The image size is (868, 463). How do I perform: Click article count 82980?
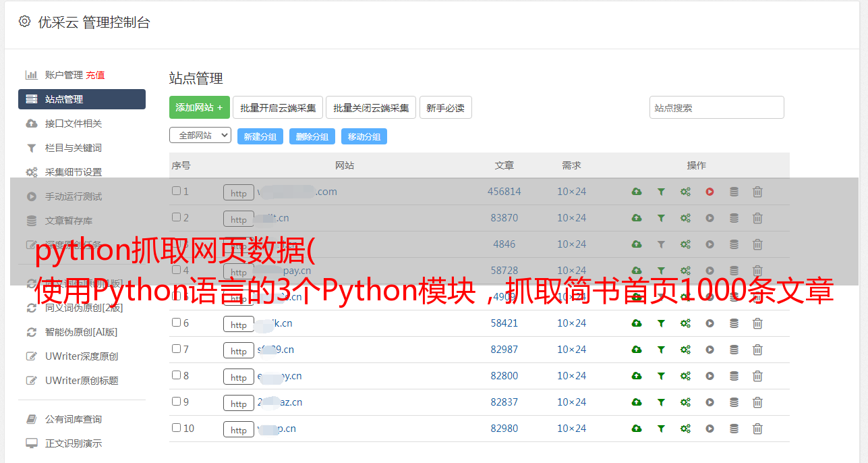pos(504,429)
